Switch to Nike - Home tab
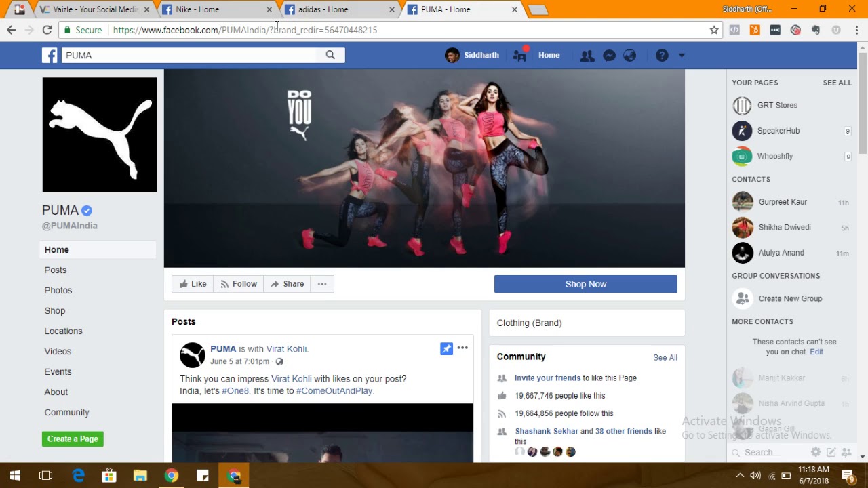 217,9
